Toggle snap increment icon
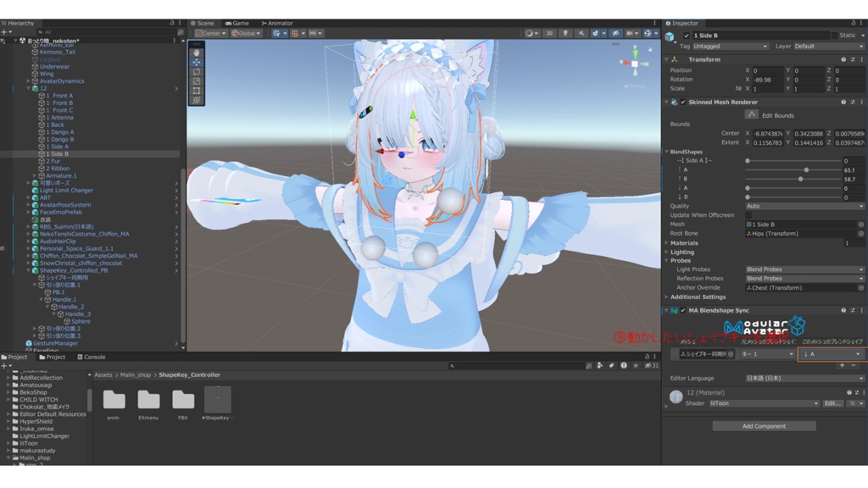The width and height of the screenshot is (868, 488). coord(313,33)
